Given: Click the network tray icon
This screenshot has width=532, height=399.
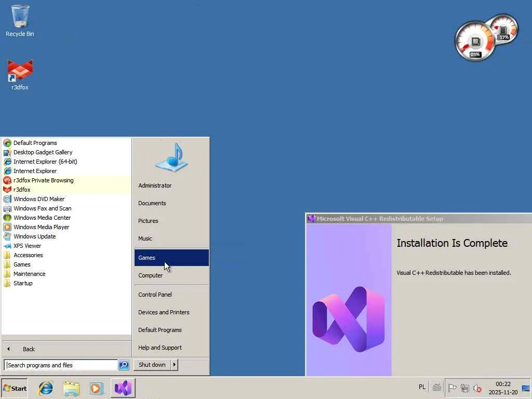Looking at the screenshot, I should click(x=464, y=388).
